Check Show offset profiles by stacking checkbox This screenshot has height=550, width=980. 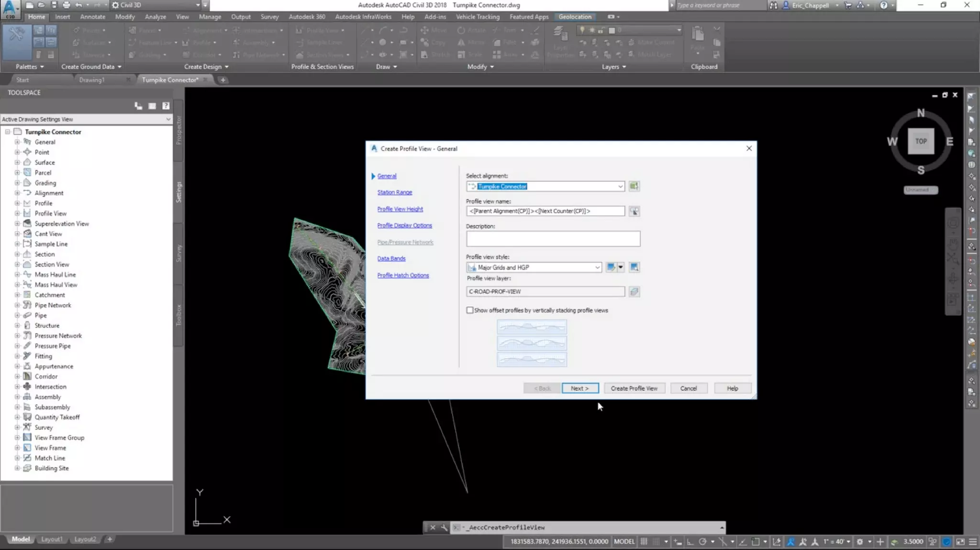point(470,310)
